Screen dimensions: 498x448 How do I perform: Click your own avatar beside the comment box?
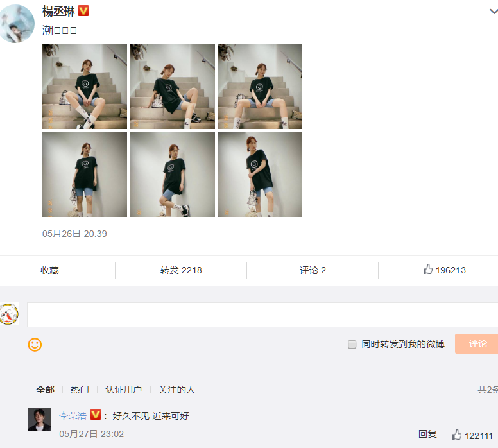[x=9, y=314]
